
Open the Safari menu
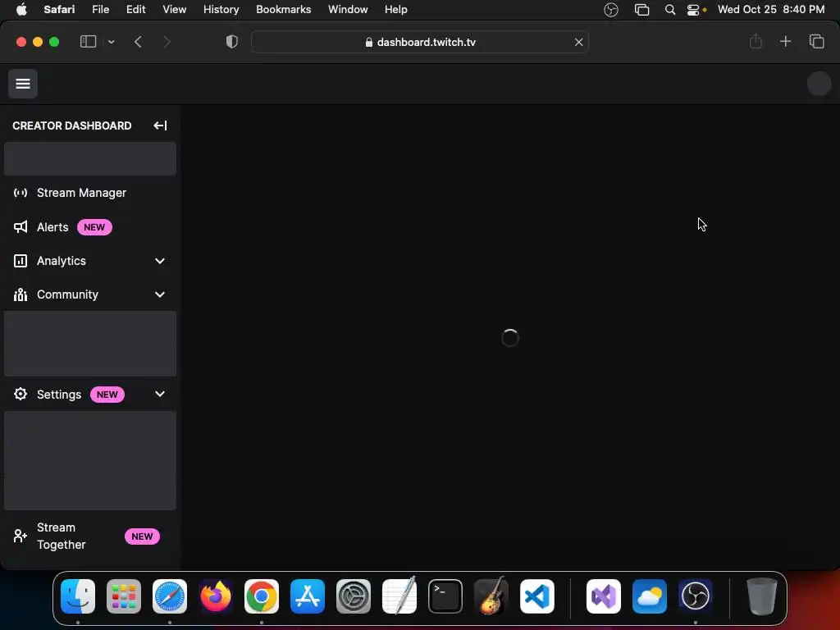[59, 9]
